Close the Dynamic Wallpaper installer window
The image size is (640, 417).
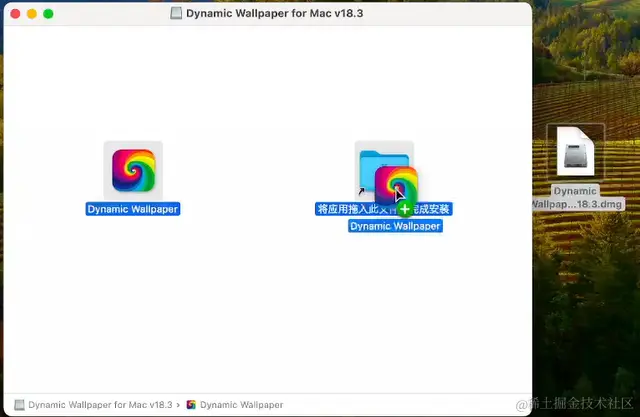coord(16,14)
